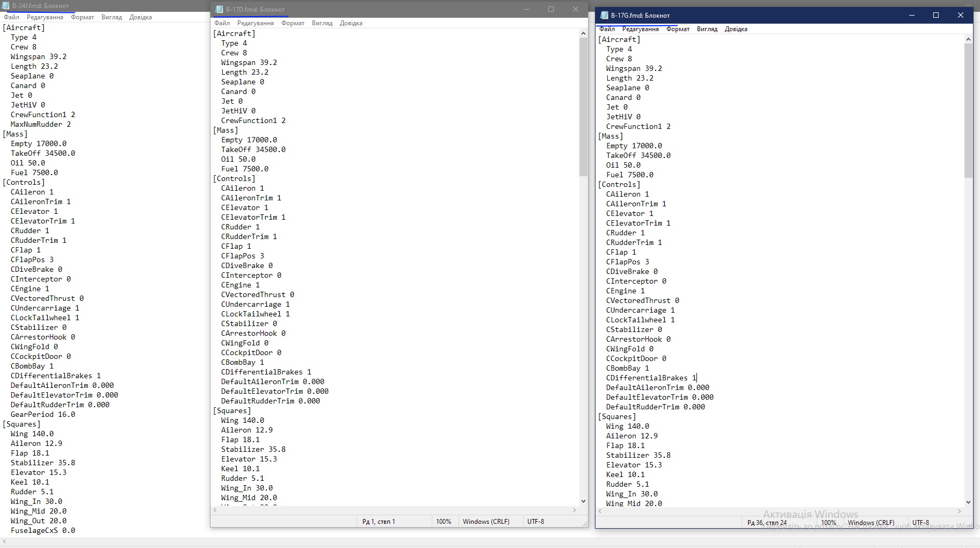This screenshot has height=548, width=980.
Task: Click the Notepad icon in B-17G title bar
Action: [x=604, y=15]
